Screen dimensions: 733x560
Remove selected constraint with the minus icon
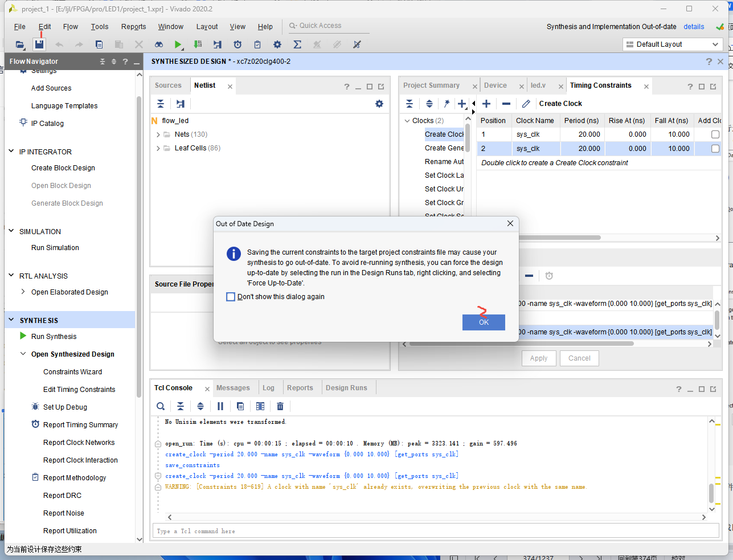pyautogui.click(x=506, y=104)
